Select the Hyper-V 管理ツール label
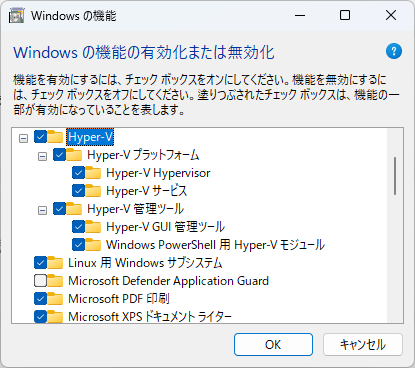Viewport: 415px width, 368px height. coord(136,209)
